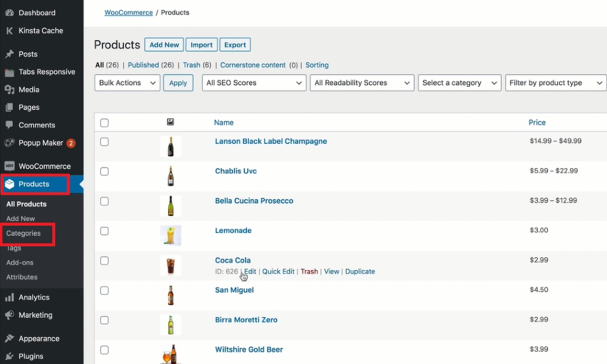Image resolution: width=607 pixels, height=364 pixels.
Task: Open the Chablis Uvc bottle thumbnail
Action: coord(171,177)
